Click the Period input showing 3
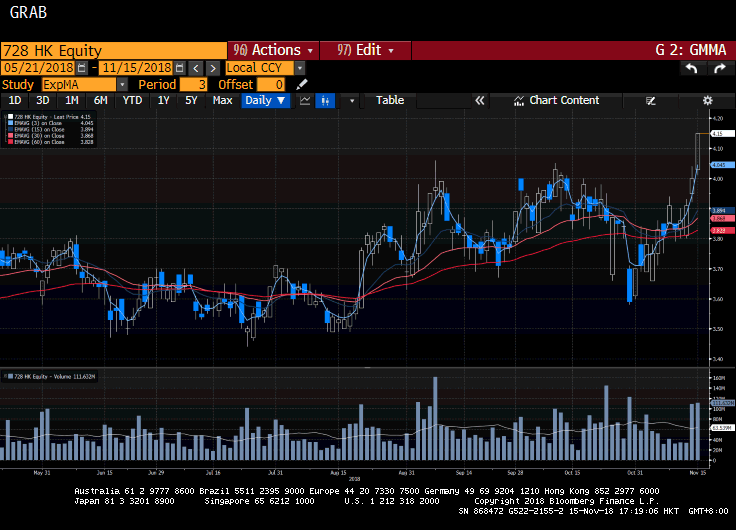This screenshot has width=736, height=530. [x=193, y=84]
